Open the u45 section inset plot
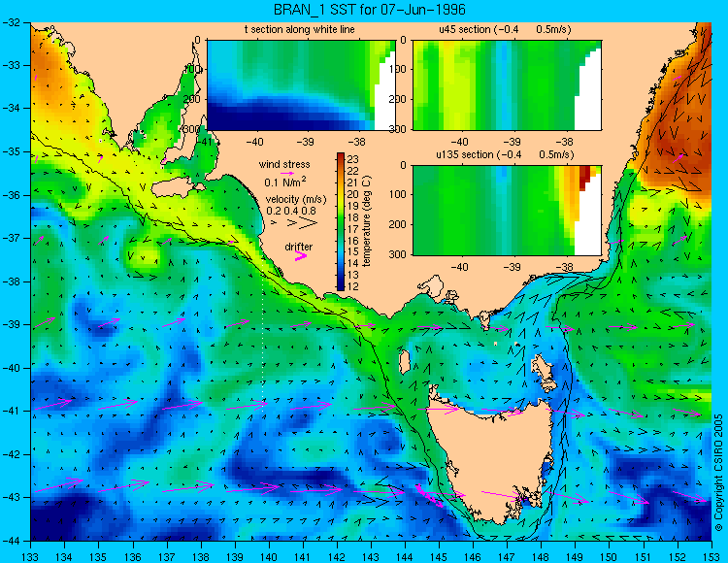728x563 pixels. click(x=507, y=85)
